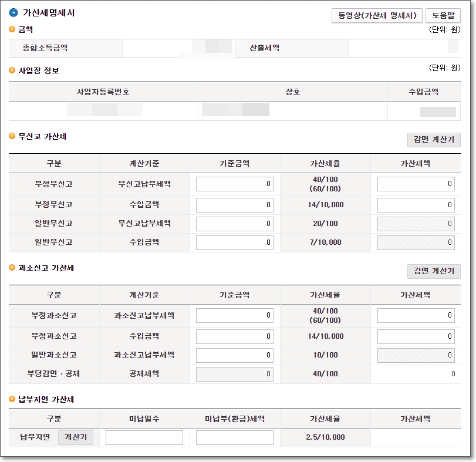Focus 가산세액 field for 부정무신고 무신고납부세액
This screenshot has height=462, width=476.
pyautogui.click(x=416, y=184)
